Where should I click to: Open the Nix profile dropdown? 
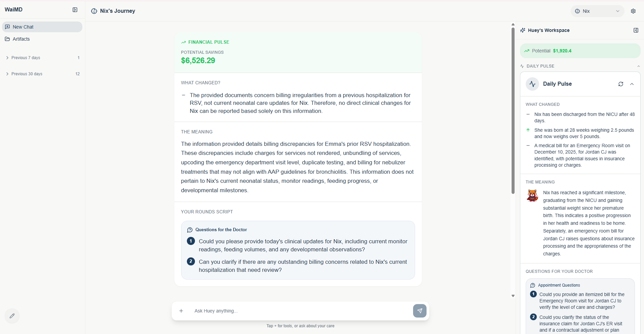click(x=598, y=11)
